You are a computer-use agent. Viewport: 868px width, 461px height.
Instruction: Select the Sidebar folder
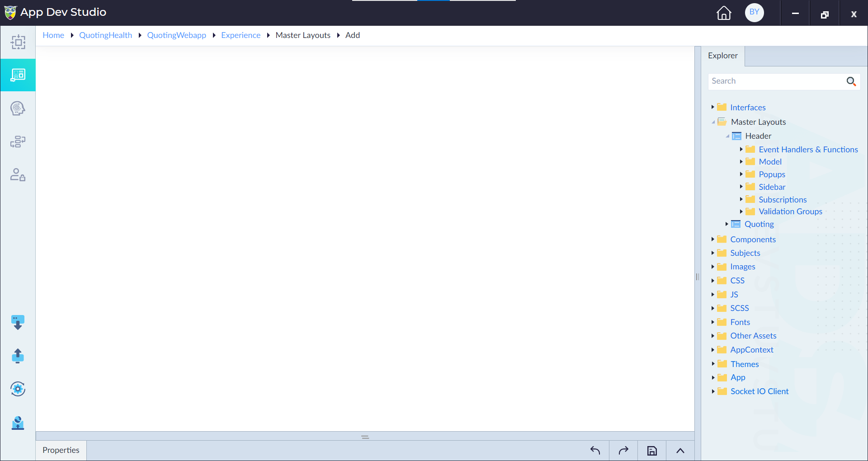[772, 187]
